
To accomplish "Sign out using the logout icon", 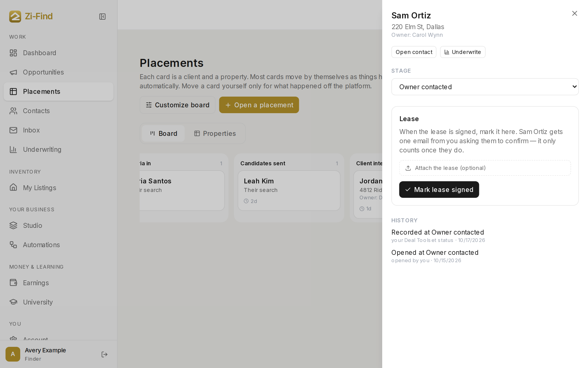I will [104, 355].
